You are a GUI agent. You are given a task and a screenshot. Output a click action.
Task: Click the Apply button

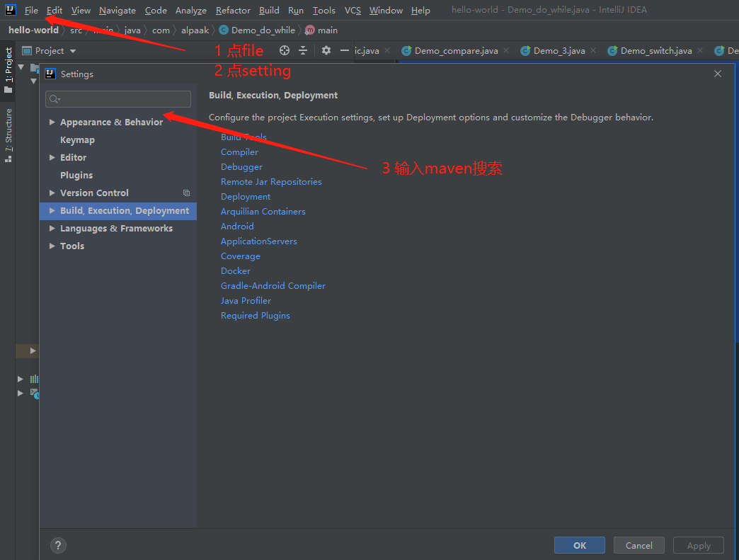tap(699, 545)
